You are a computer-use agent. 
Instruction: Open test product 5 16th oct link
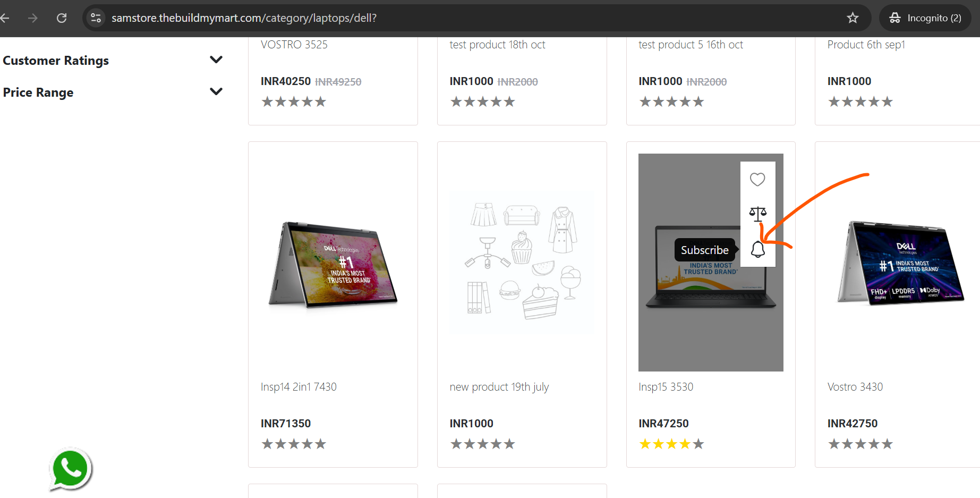point(691,45)
